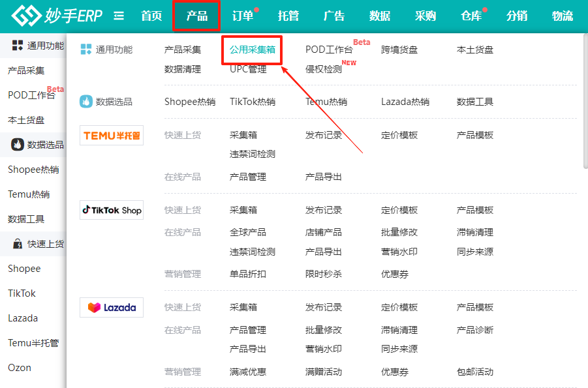This screenshot has width=588, height=388.
Task: Open 本土货盘 in the dropdown panel
Action: (474, 50)
